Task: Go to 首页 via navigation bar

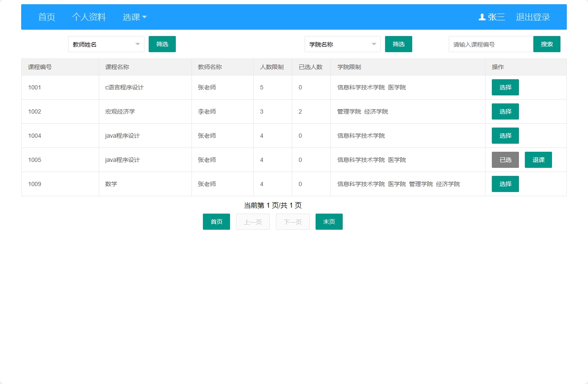Action: click(47, 17)
